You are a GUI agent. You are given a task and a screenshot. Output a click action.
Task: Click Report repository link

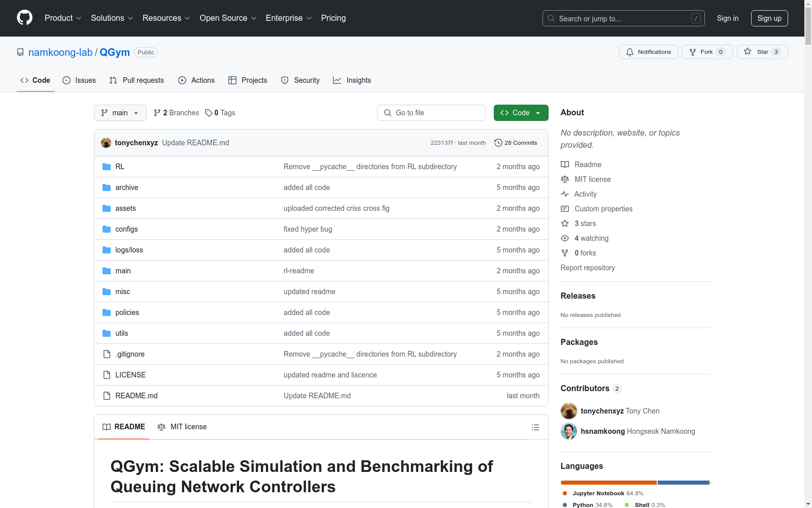(x=588, y=268)
